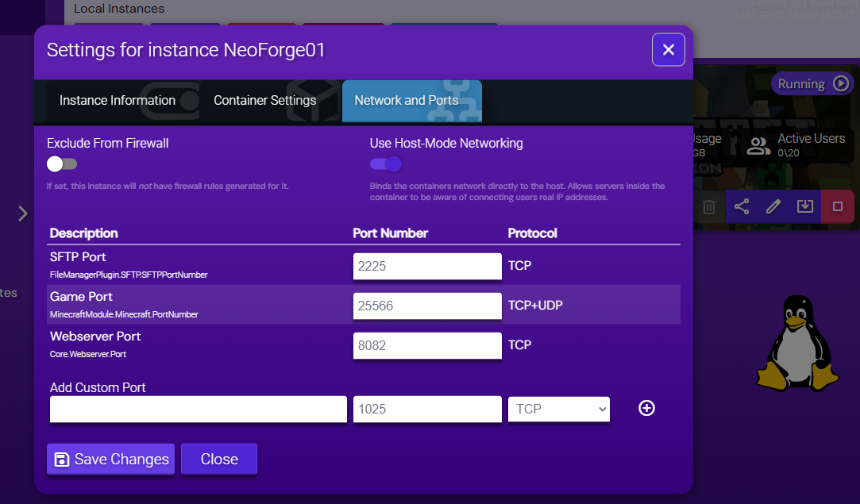Click the SFTP Port number field

[x=427, y=266]
